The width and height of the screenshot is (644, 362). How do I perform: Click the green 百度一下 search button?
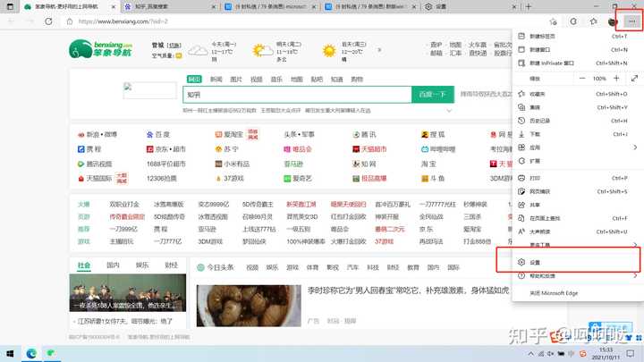coord(433,95)
